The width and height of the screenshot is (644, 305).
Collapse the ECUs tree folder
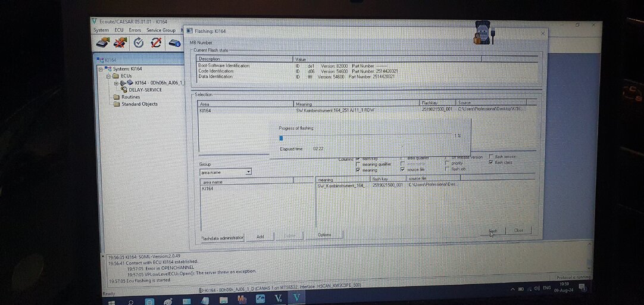pos(108,76)
